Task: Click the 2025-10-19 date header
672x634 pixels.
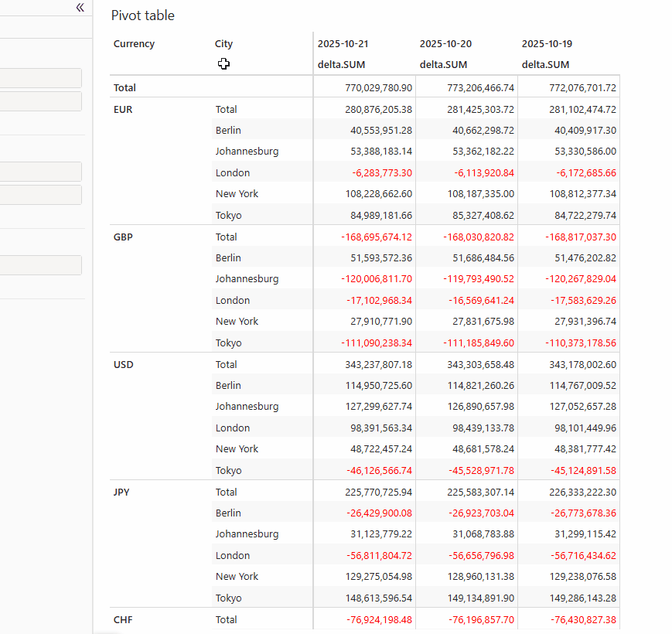Action: (x=549, y=44)
